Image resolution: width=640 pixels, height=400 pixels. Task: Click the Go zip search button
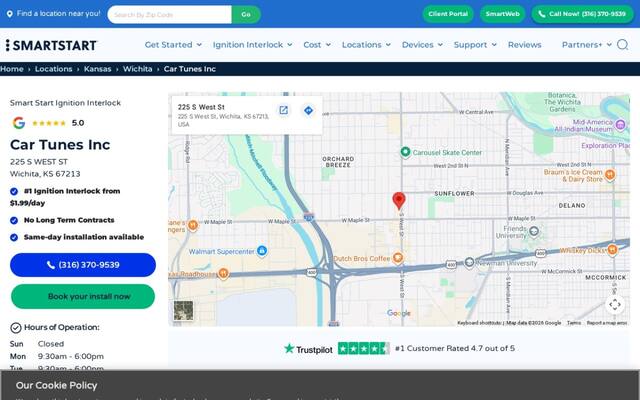[x=246, y=14]
